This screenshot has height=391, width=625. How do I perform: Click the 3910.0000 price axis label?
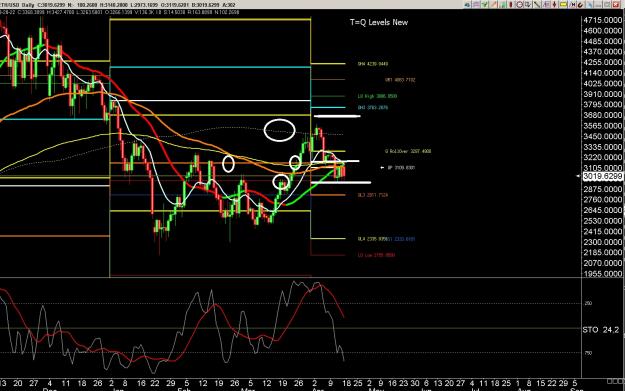602,94
